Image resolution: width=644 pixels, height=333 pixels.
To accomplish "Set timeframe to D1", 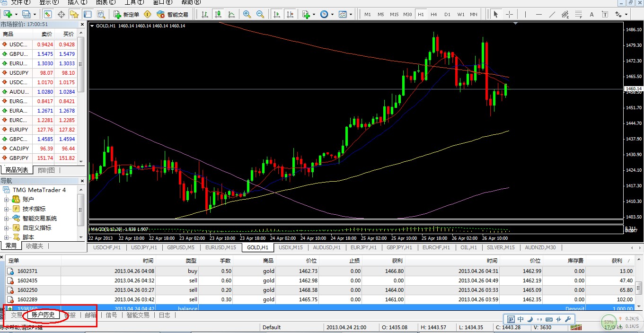I will click(x=447, y=14).
